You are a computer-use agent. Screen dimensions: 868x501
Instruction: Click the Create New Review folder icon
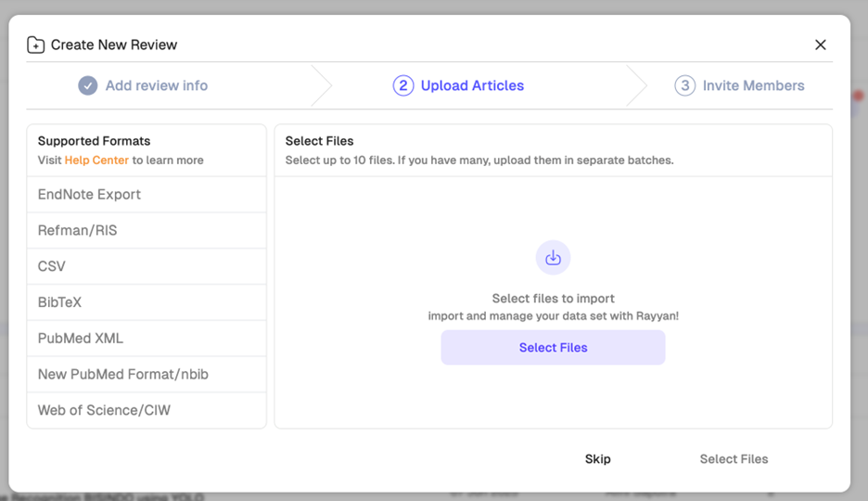pos(35,45)
